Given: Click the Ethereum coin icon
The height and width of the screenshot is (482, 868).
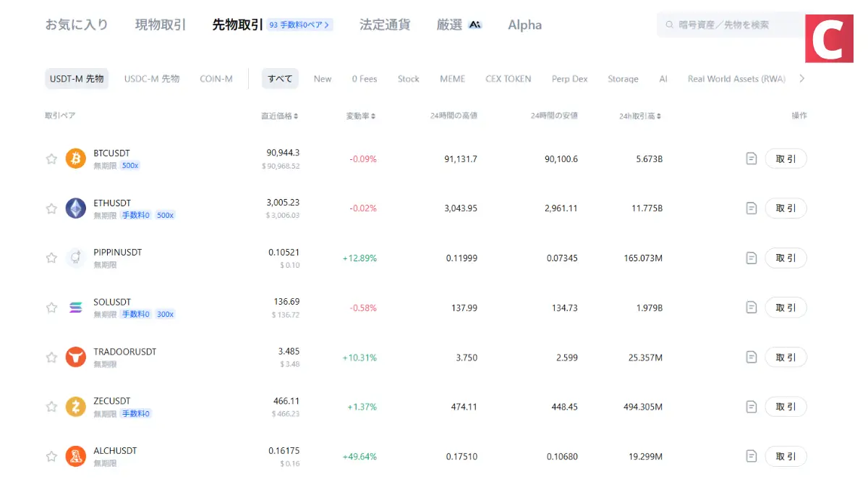Looking at the screenshot, I should coord(75,208).
